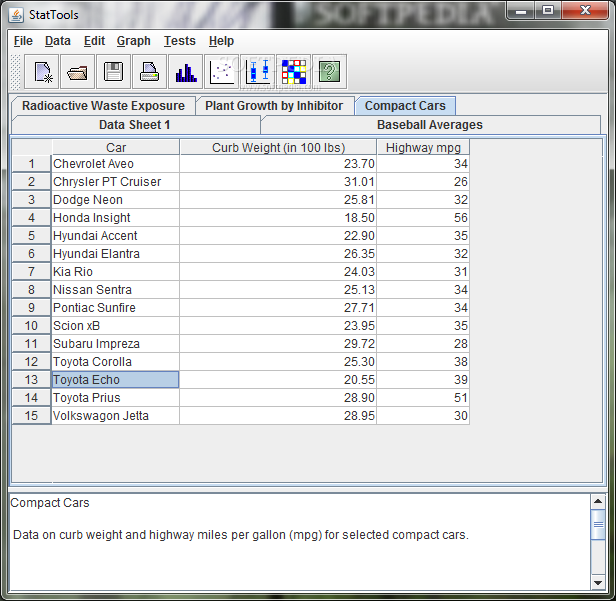This screenshot has height=601, width=616.
Task: Click the Scion xB cell
Action: (x=116, y=326)
